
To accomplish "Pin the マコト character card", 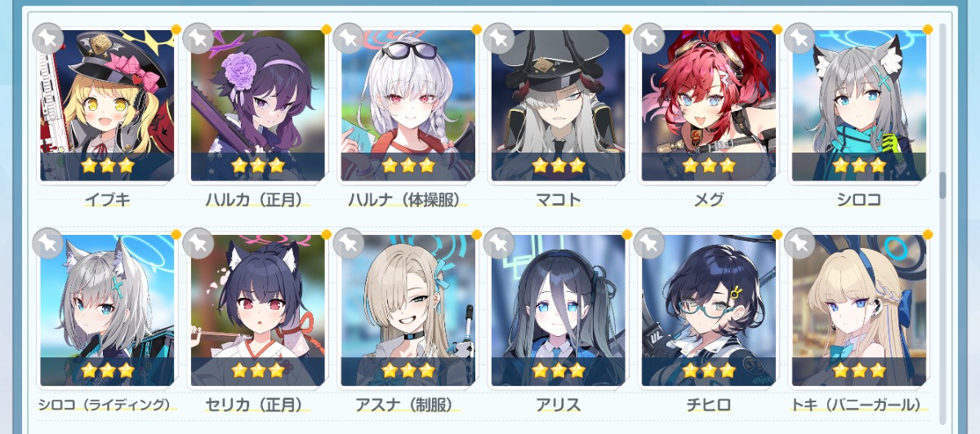I will pos(499,38).
